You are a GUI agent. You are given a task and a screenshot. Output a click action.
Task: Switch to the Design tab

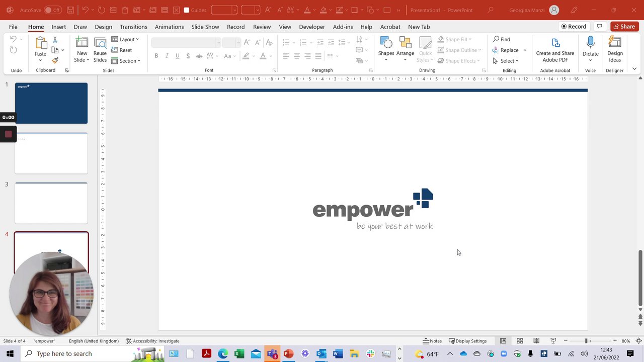[103, 27]
